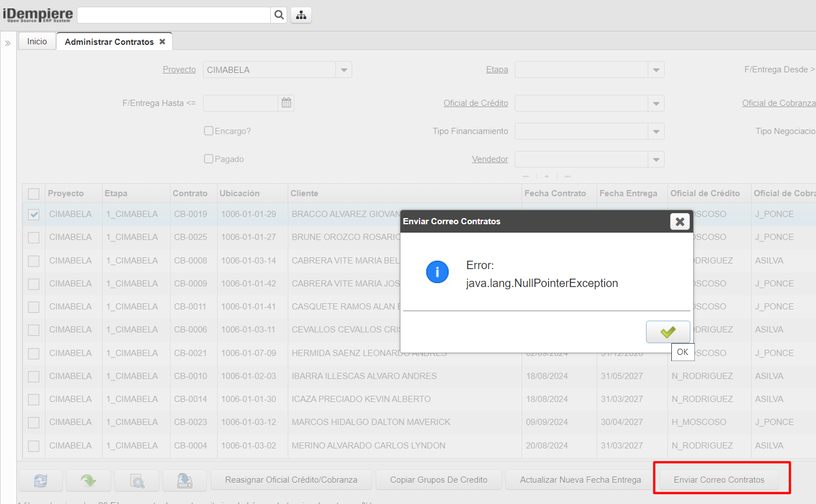Confirm error dialog with OK checkmark button
The height and width of the screenshot is (504, 816).
click(668, 332)
